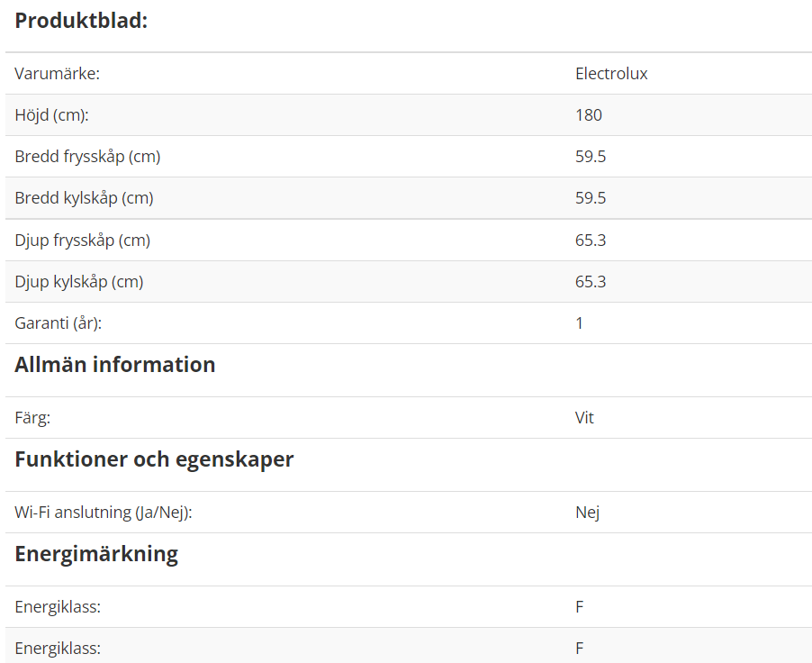Click the Produktblad heading
Screen dimensions: 812x663
(81, 21)
